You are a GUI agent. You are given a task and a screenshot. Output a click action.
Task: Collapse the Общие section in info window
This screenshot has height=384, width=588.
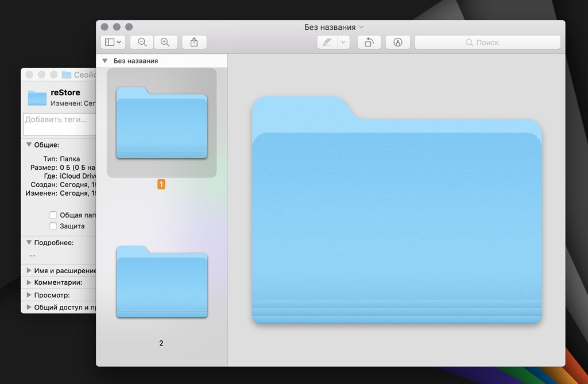[x=29, y=145]
